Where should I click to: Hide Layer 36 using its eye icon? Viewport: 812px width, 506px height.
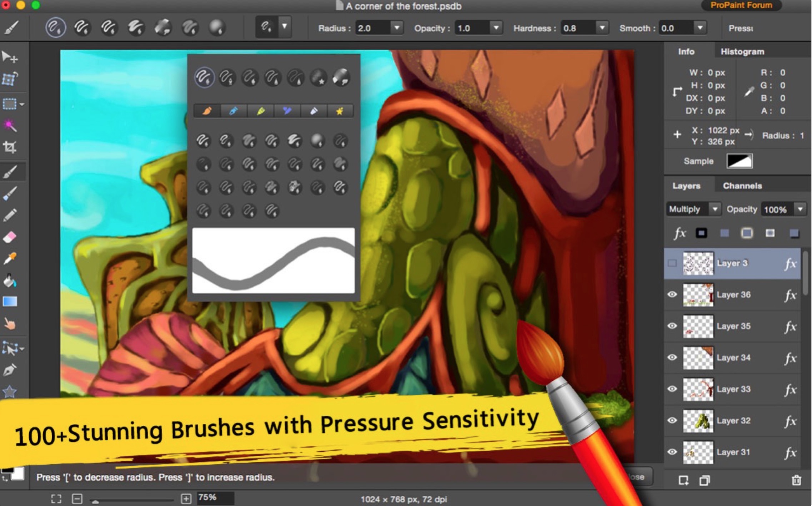[x=672, y=295]
